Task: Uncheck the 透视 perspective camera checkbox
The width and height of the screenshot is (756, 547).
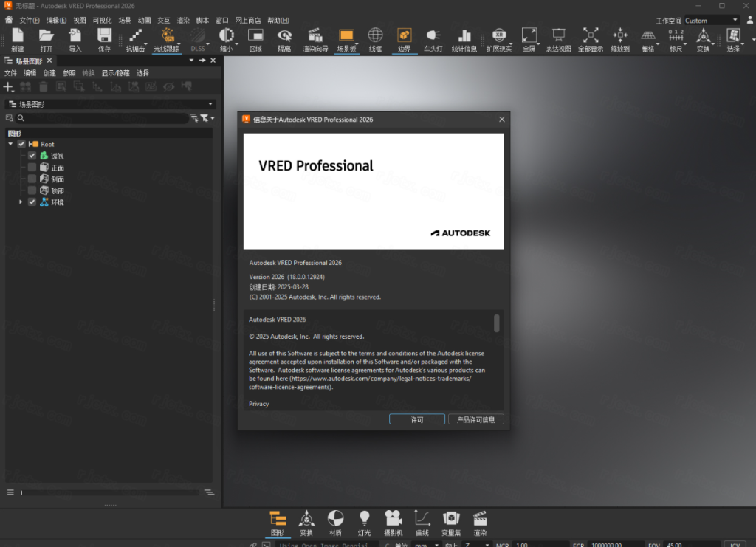Action: point(32,156)
